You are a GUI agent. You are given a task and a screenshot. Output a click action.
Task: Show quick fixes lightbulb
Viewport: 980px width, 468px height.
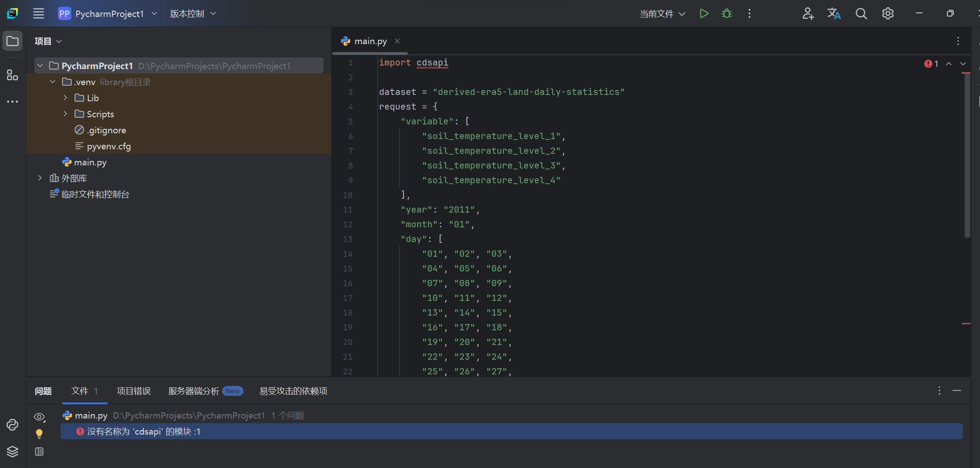pyautogui.click(x=39, y=433)
